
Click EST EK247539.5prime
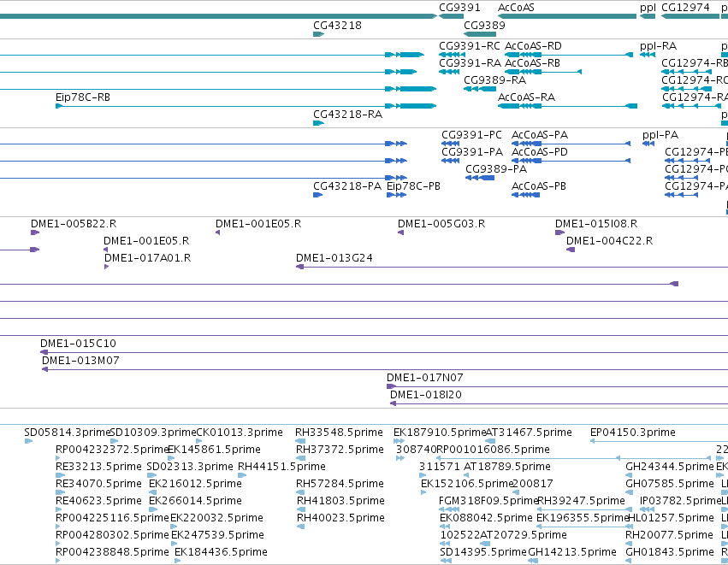(x=217, y=535)
